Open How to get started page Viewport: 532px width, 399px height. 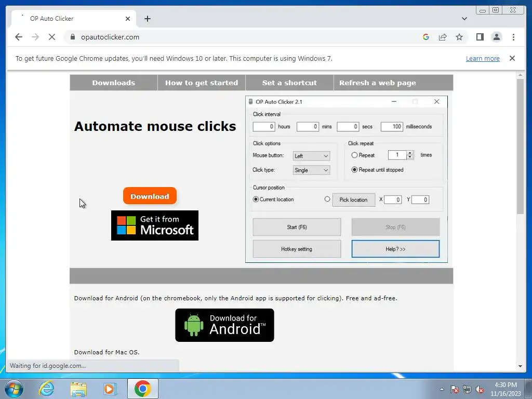click(202, 83)
